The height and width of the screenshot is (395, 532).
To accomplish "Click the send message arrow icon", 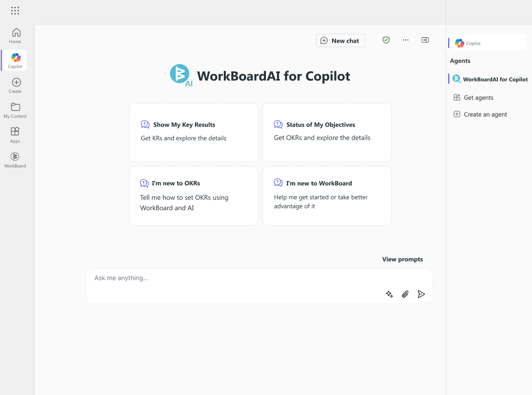I will point(421,294).
